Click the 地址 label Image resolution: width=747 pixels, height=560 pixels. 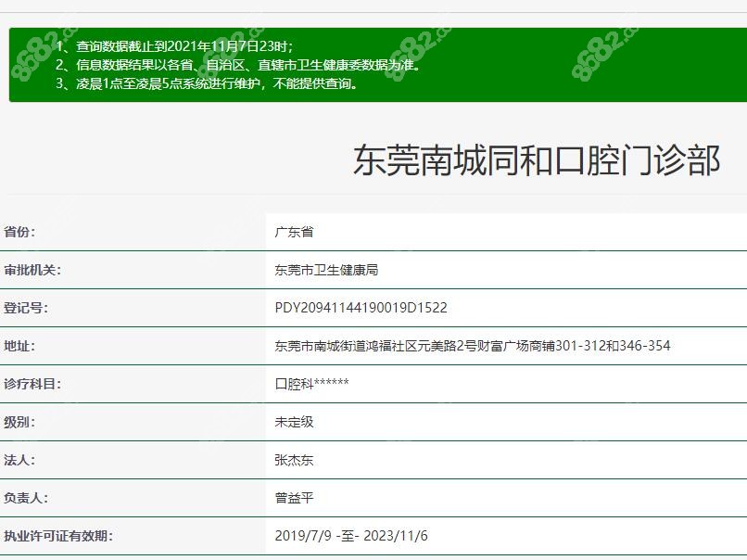tap(19, 346)
